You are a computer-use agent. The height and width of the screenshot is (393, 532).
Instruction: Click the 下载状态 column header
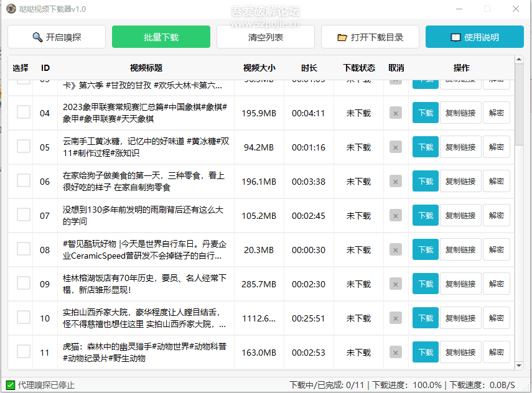(358, 68)
